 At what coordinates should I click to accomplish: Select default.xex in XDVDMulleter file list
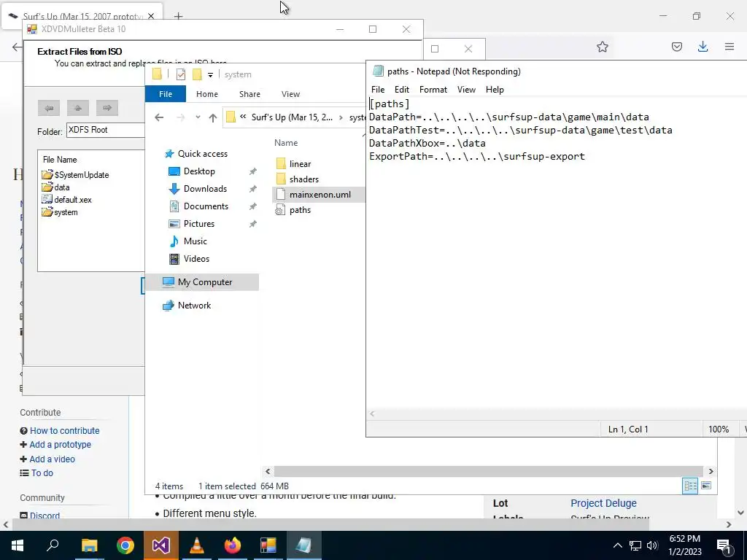[x=66, y=200]
